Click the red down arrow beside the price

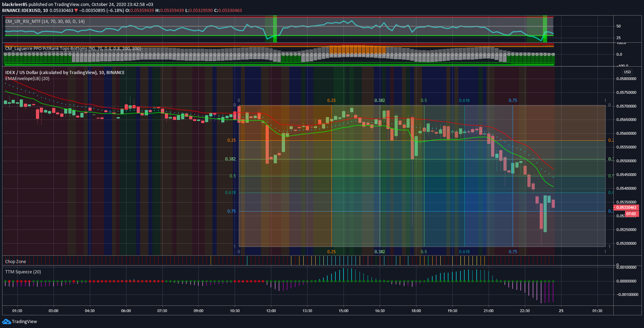[76, 11]
